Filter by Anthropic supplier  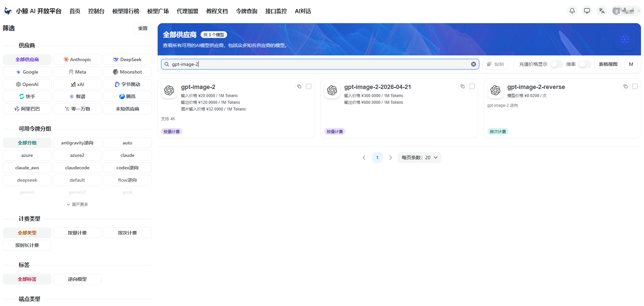pyautogui.click(x=77, y=59)
